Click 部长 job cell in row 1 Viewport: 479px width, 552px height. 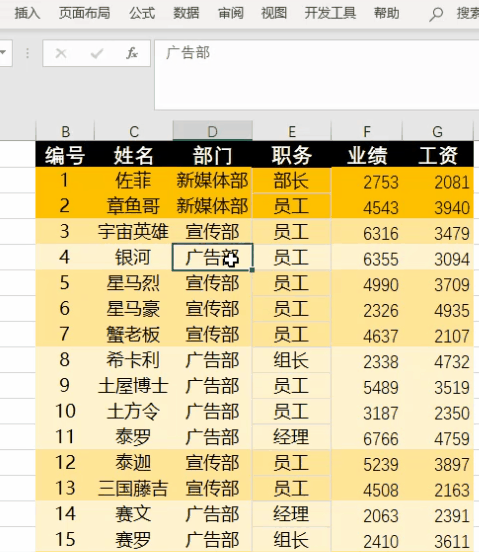click(x=292, y=180)
